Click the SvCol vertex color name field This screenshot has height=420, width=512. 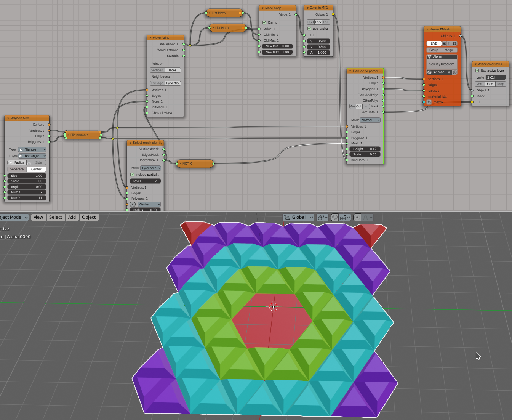click(496, 77)
